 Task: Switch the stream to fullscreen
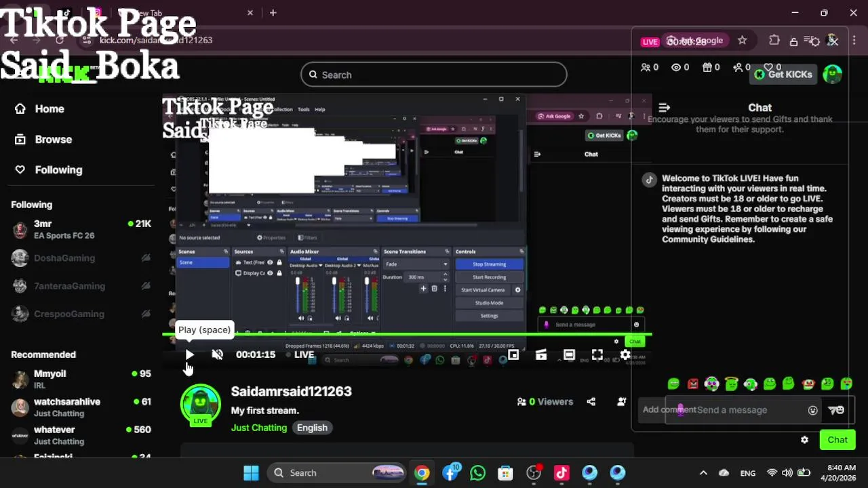(x=597, y=354)
